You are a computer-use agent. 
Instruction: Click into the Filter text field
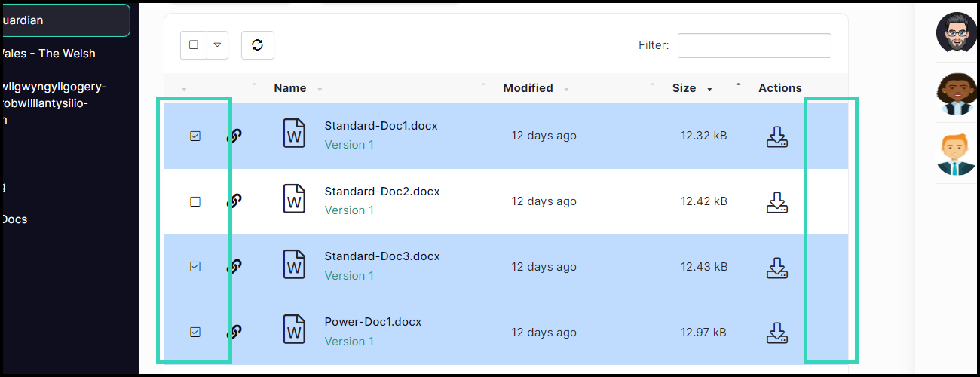755,45
